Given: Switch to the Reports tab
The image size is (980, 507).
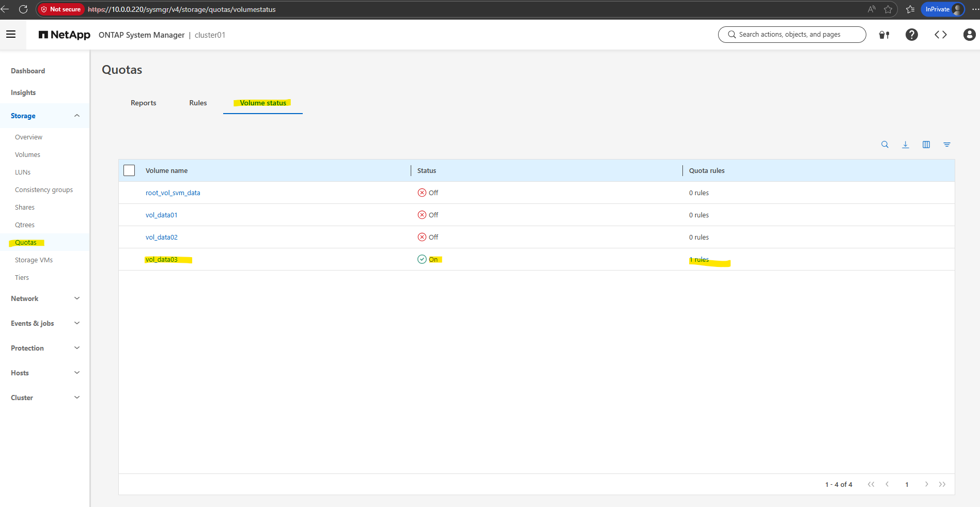Looking at the screenshot, I should [143, 103].
